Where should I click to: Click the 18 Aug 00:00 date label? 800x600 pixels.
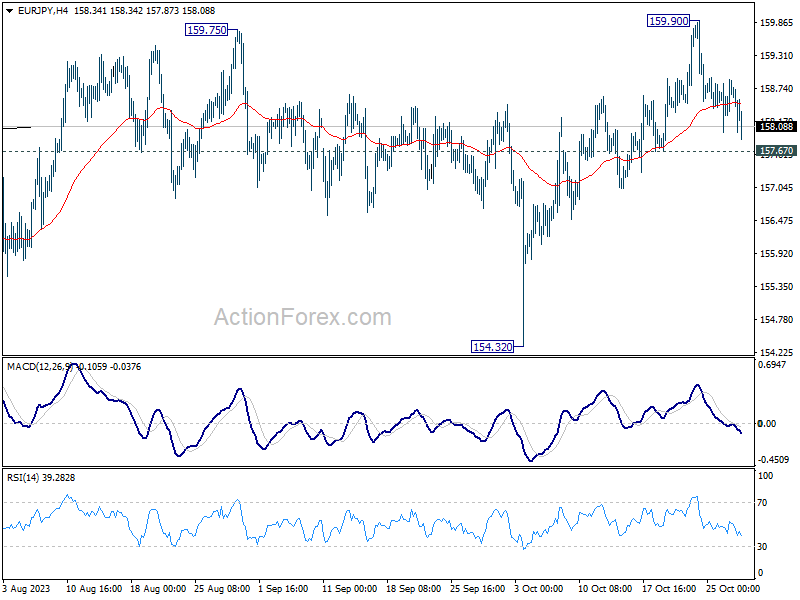(x=158, y=589)
